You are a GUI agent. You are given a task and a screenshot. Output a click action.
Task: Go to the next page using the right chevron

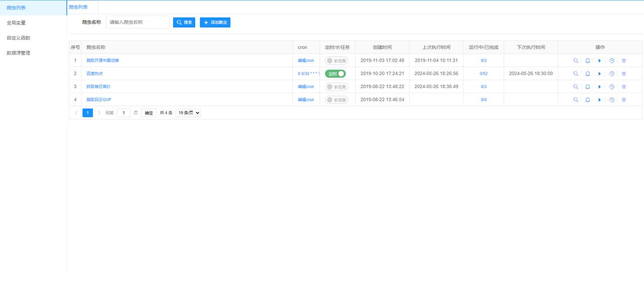click(99, 113)
